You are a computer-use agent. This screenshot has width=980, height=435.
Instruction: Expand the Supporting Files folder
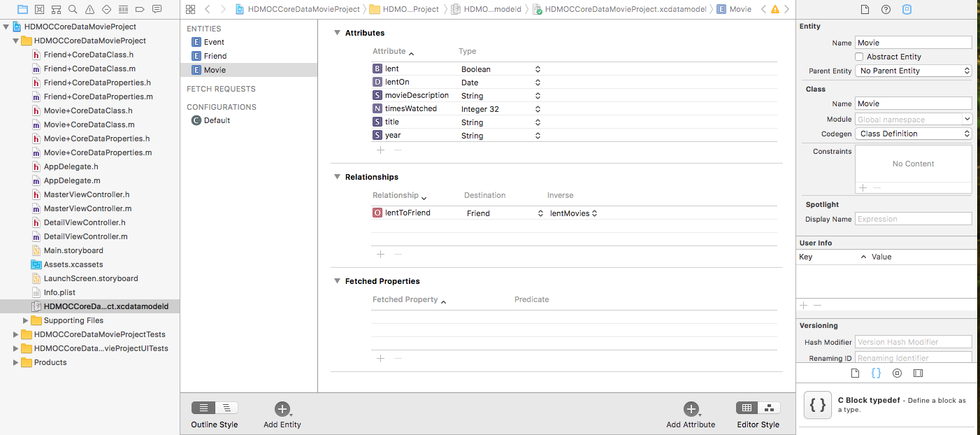coord(26,320)
